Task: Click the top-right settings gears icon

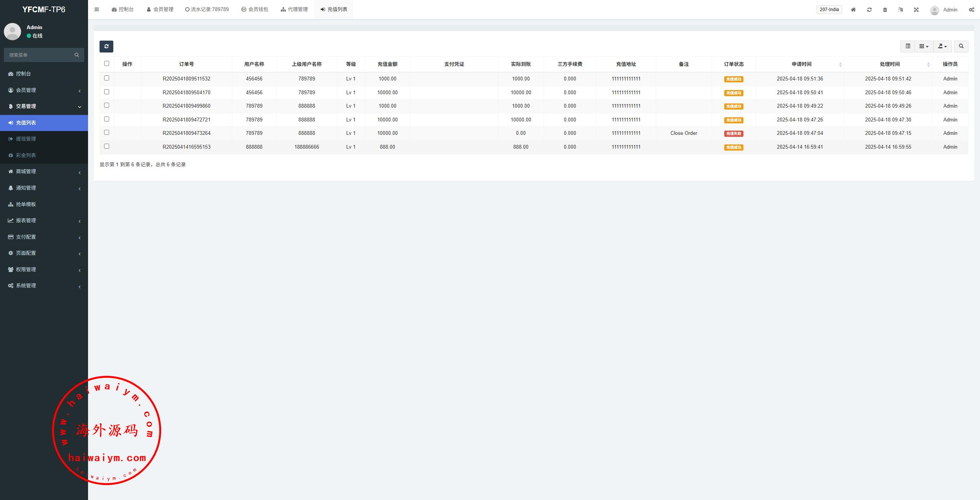Action: pyautogui.click(x=971, y=10)
